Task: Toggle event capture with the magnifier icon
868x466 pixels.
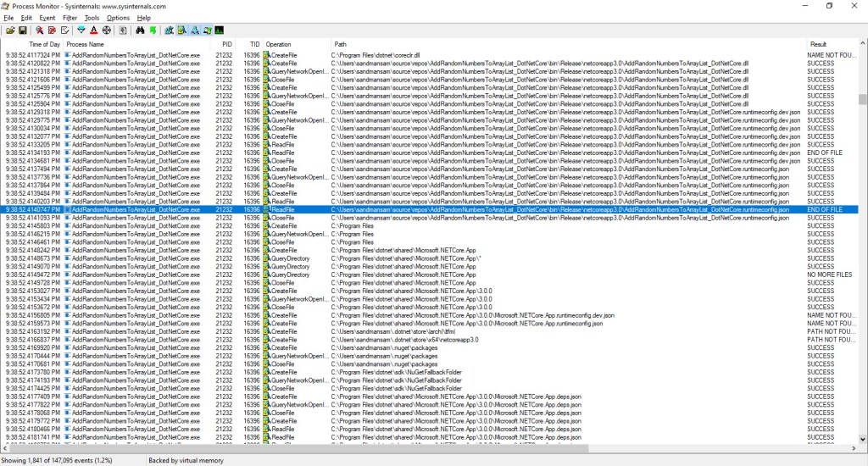Action: pyautogui.click(x=39, y=31)
